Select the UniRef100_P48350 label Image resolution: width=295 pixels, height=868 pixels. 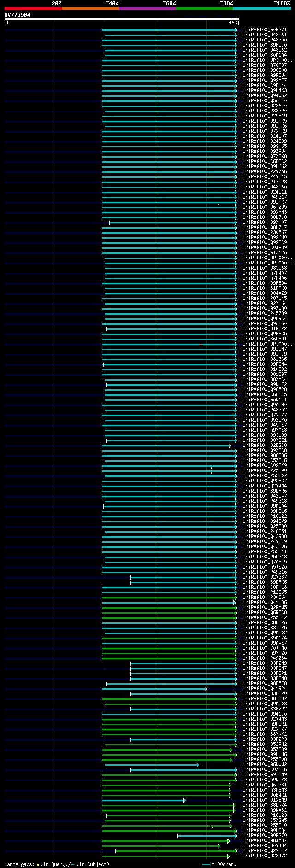(x=265, y=40)
